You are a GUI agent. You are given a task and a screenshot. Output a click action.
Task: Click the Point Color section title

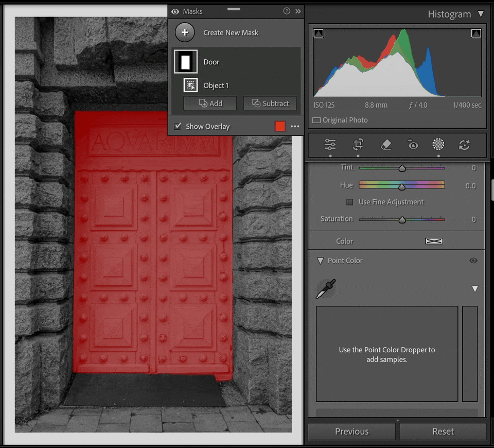pyautogui.click(x=345, y=261)
